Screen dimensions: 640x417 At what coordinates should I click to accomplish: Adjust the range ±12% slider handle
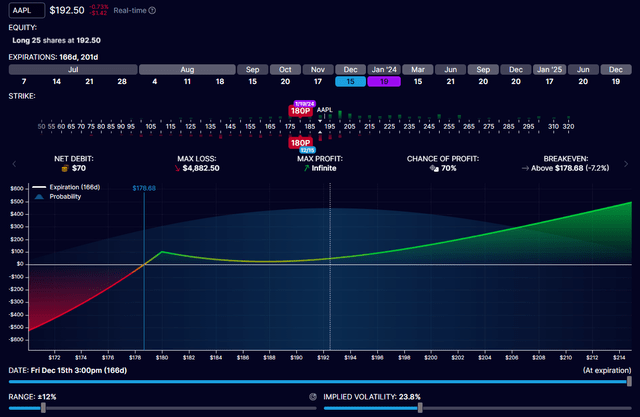pyautogui.click(x=43, y=408)
